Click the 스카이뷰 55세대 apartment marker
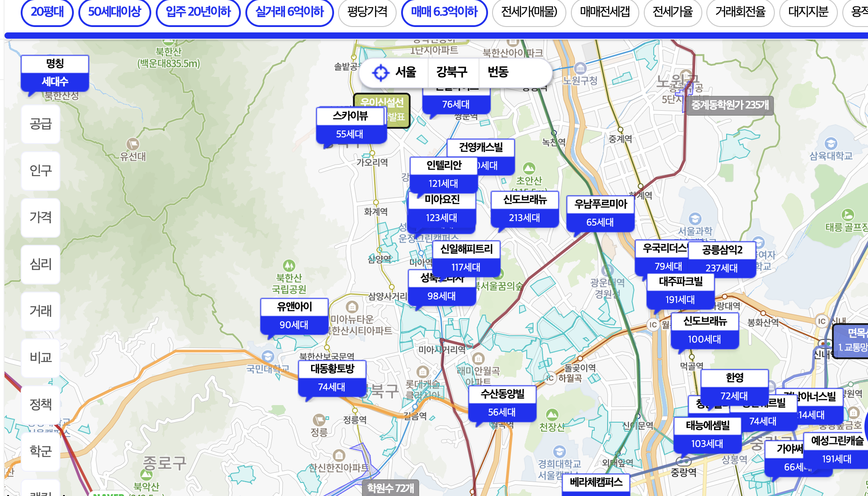 351,125
